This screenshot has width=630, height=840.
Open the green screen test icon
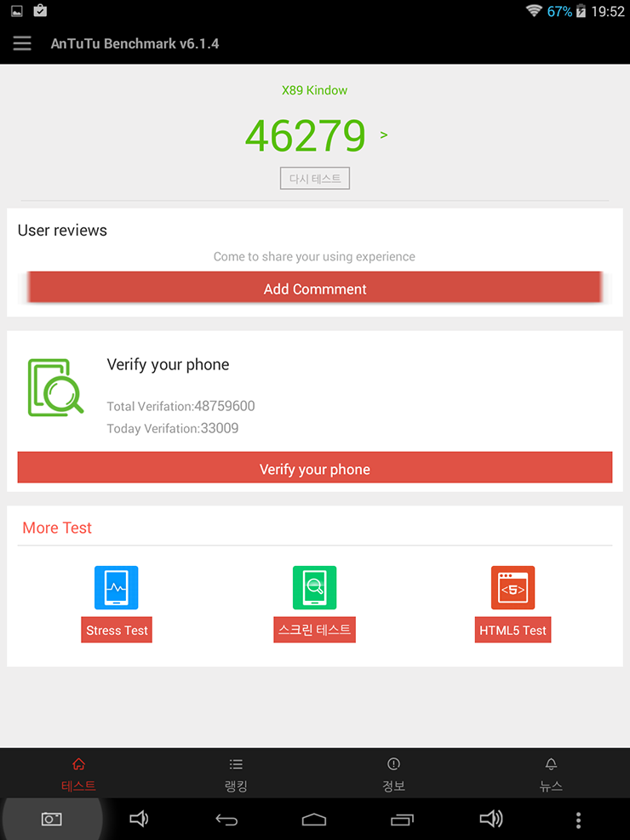click(314, 588)
